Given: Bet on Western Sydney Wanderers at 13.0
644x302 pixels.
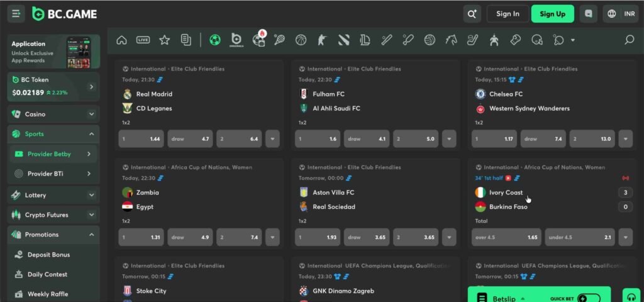Looking at the screenshot, I should click(592, 139).
